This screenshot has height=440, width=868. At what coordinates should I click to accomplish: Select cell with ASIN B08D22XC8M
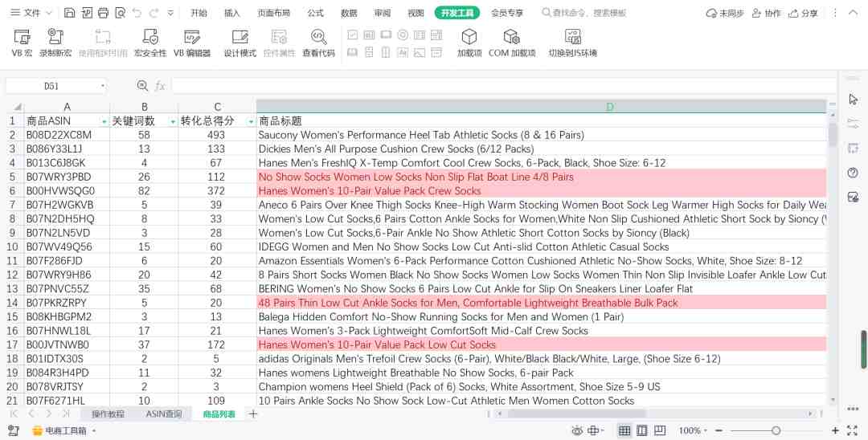tap(67, 135)
